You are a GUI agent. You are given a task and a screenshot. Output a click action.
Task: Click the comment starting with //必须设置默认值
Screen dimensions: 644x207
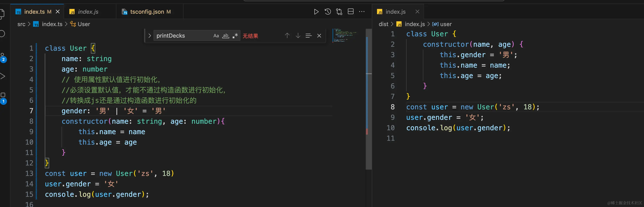click(x=144, y=90)
